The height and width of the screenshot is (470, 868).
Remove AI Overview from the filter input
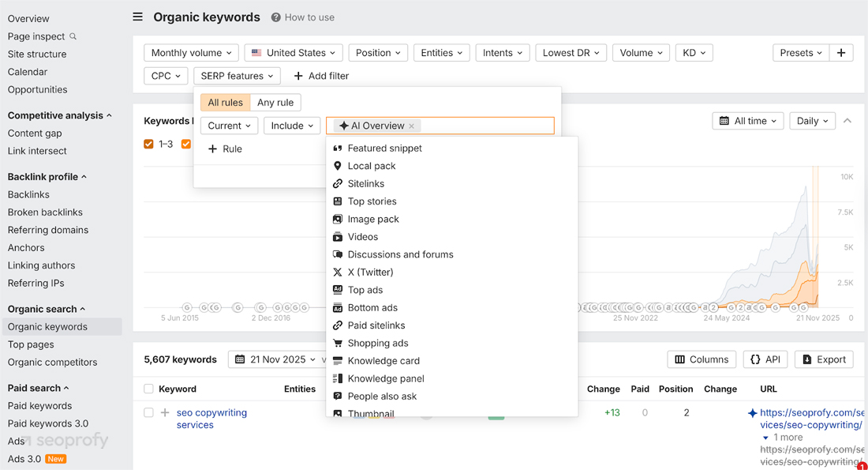coord(411,125)
